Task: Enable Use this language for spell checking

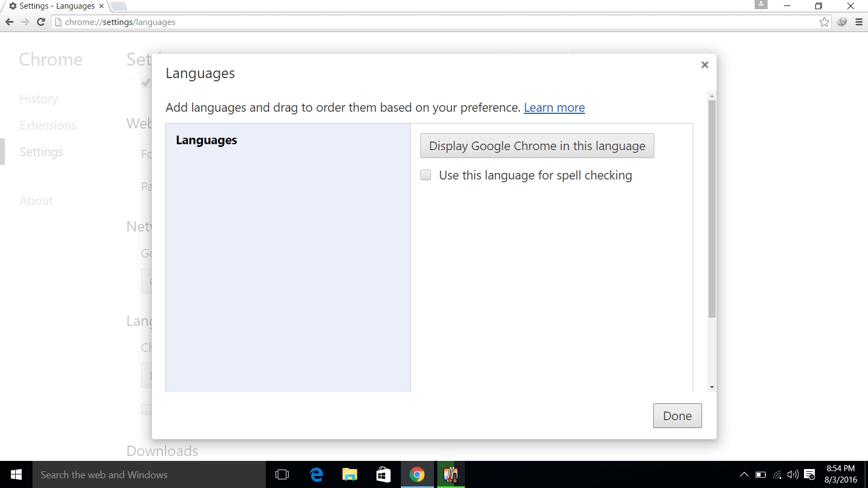Action: 426,175
